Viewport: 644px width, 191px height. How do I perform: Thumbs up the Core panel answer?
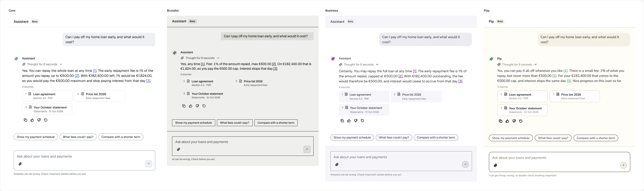(x=32, y=120)
